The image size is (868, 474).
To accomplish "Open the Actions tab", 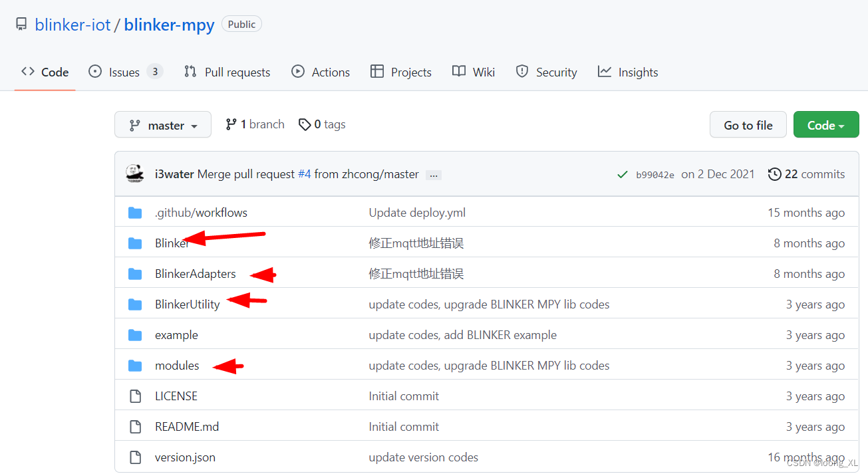I will [x=321, y=72].
